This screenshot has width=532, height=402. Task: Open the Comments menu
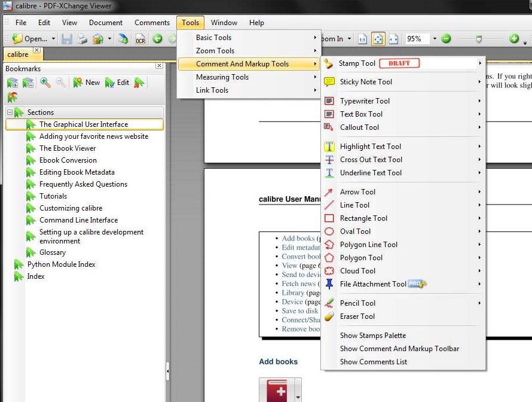pyautogui.click(x=152, y=22)
